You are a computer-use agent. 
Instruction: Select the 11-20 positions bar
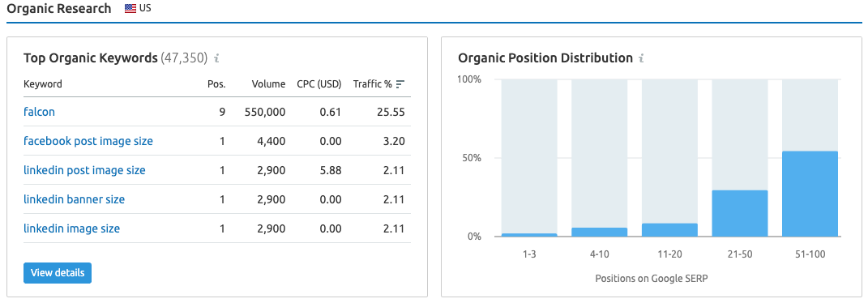(x=669, y=230)
